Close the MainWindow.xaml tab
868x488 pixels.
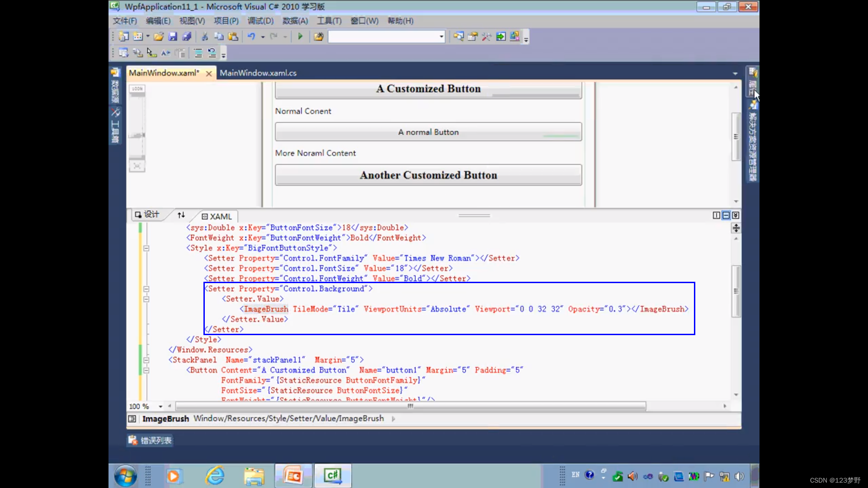tap(209, 73)
